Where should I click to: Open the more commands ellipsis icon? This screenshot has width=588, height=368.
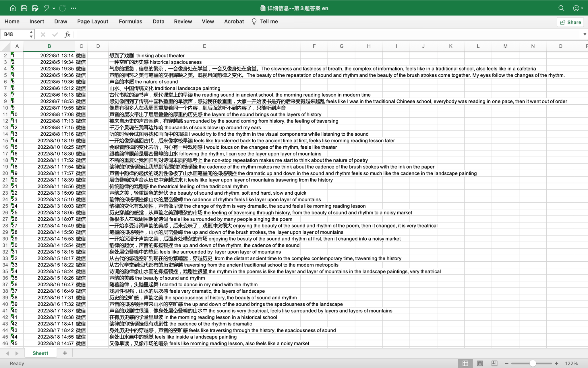click(x=73, y=8)
